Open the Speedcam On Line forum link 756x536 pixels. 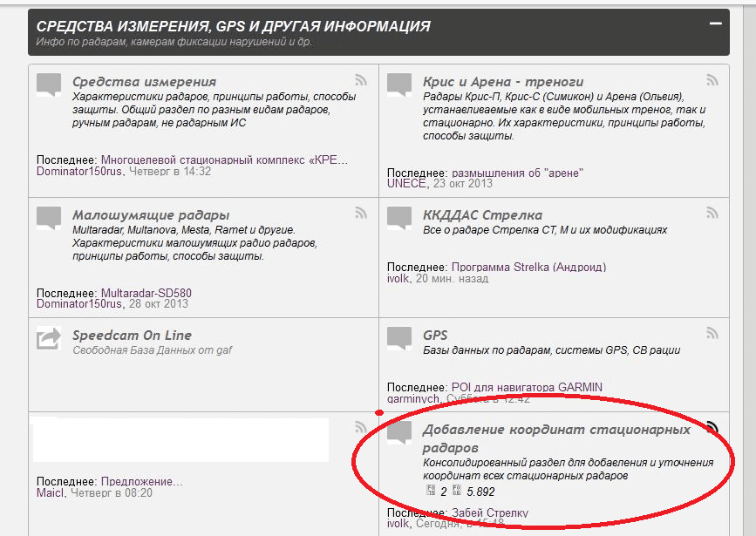(x=132, y=336)
